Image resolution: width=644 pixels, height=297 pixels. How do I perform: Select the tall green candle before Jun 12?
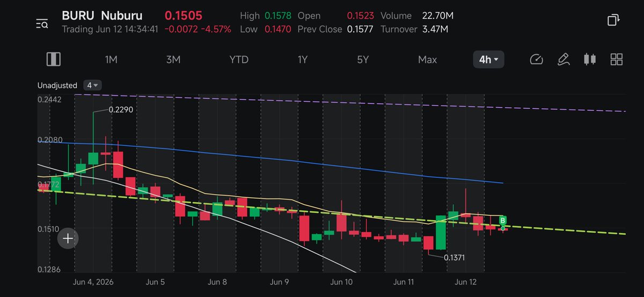click(441, 232)
